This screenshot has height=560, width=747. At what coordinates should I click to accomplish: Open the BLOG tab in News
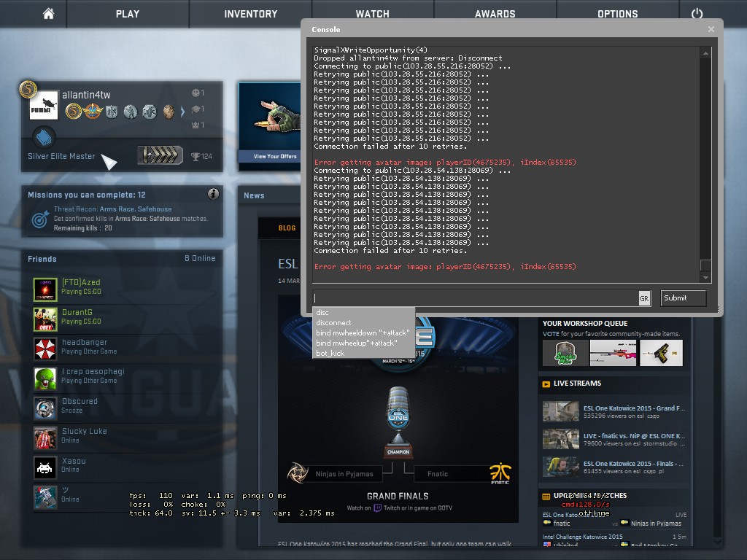pyautogui.click(x=287, y=228)
